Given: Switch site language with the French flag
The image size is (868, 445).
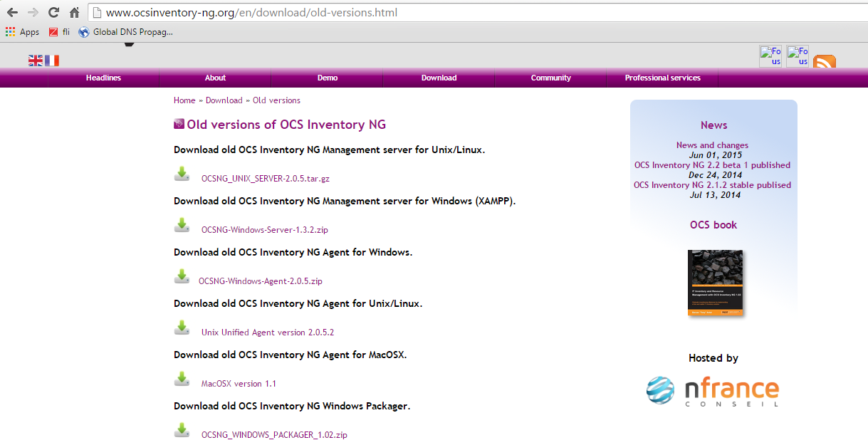Looking at the screenshot, I should (52, 61).
